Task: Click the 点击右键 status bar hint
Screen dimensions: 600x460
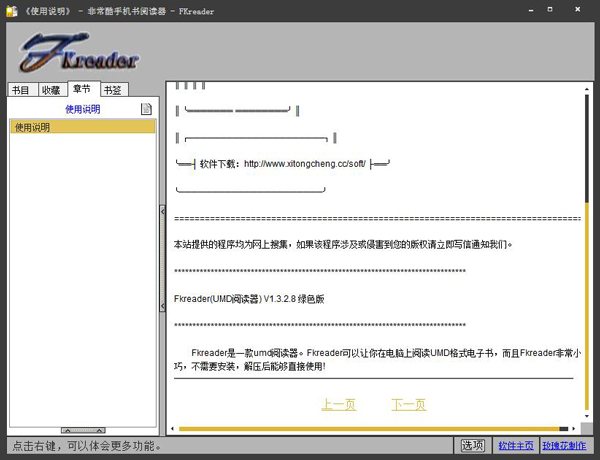Action: click(87, 445)
